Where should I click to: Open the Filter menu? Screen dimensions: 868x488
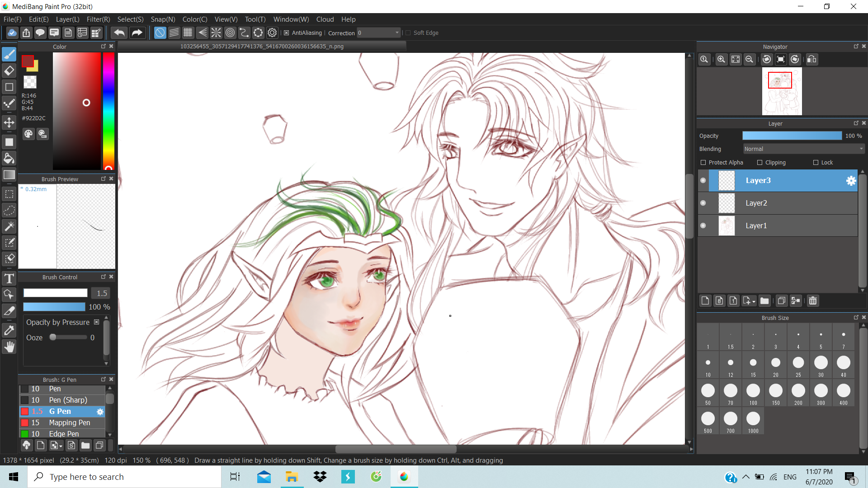point(98,19)
